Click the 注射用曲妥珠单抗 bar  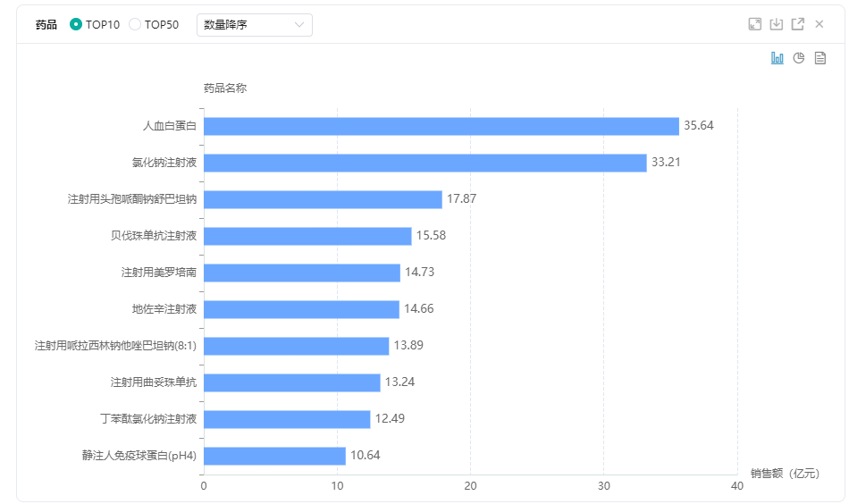[292, 382]
